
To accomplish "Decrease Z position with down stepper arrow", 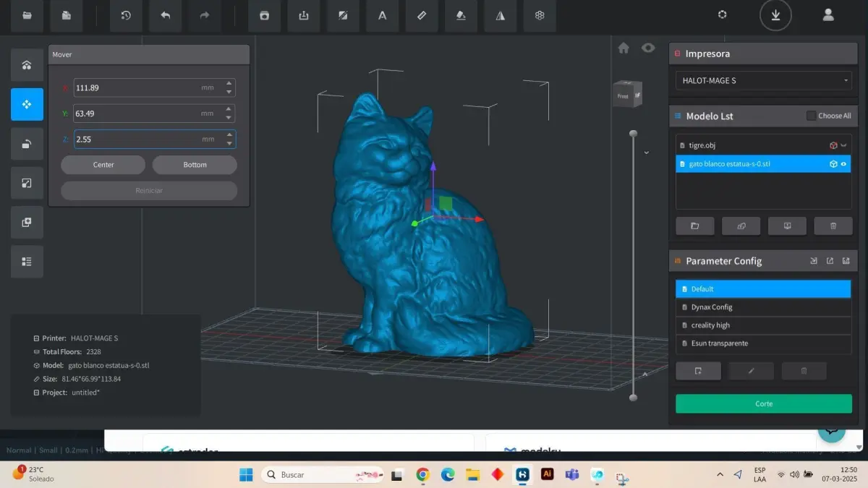I will point(229,143).
